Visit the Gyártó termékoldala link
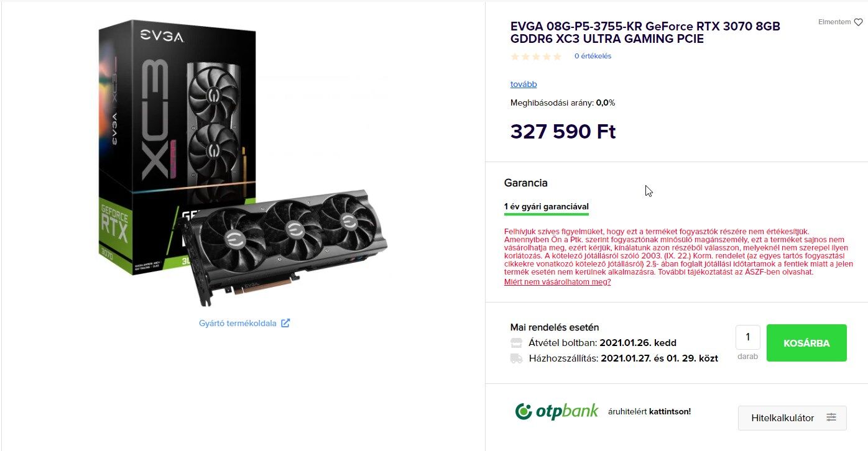The height and width of the screenshot is (451, 868). (238, 323)
